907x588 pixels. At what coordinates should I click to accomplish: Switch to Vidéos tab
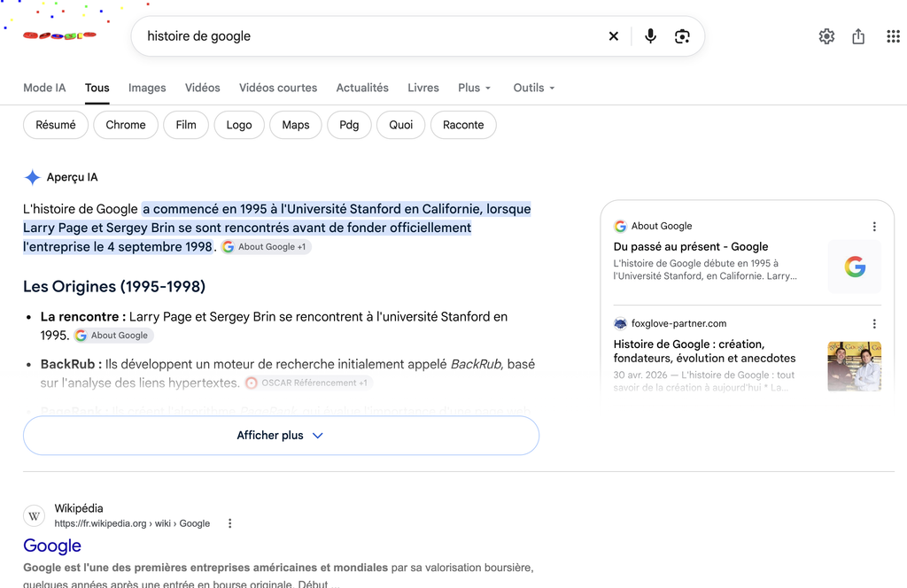click(x=203, y=88)
